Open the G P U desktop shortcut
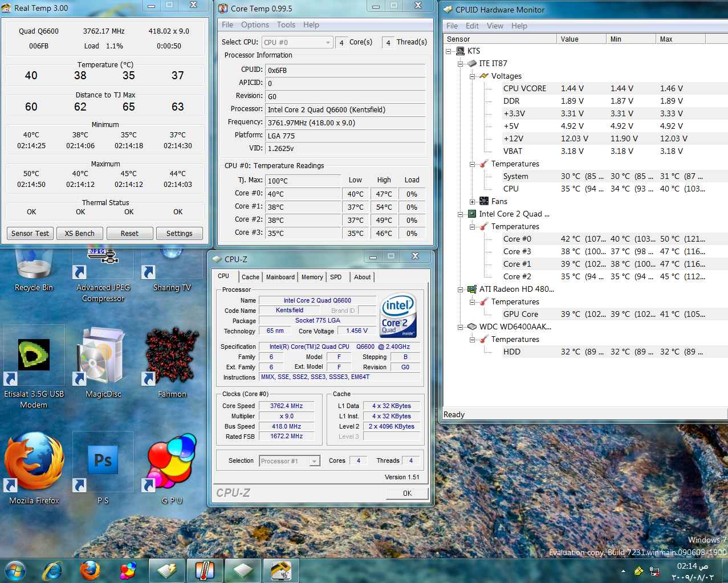The width and height of the screenshot is (728, 583). 172,468
